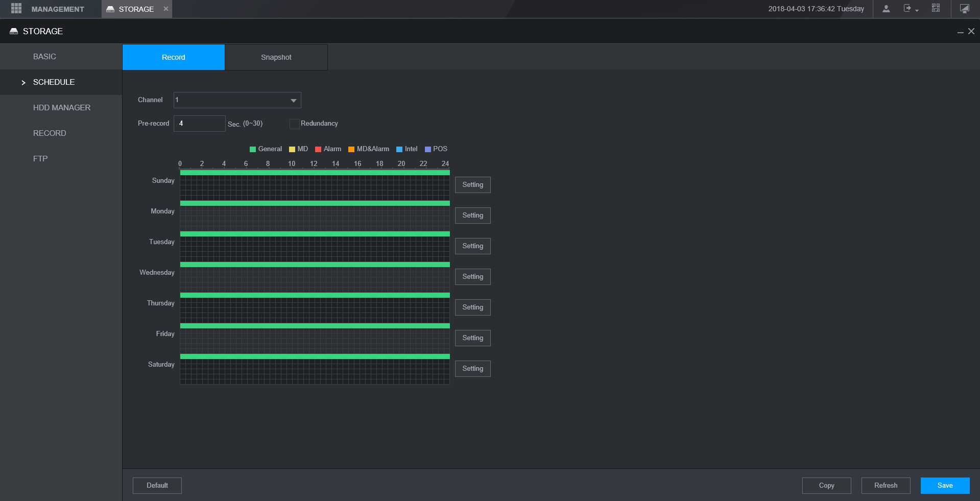
Task: Click the hard drive icon in STORAGE header
Action: [14, 31]
